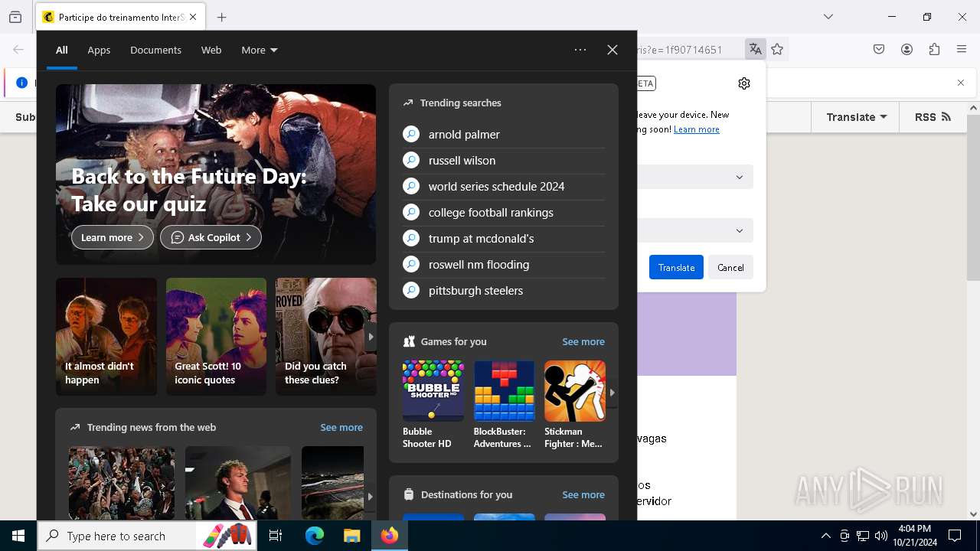
Task: Bookmark this page with the star icon
Action: [778, 50]
